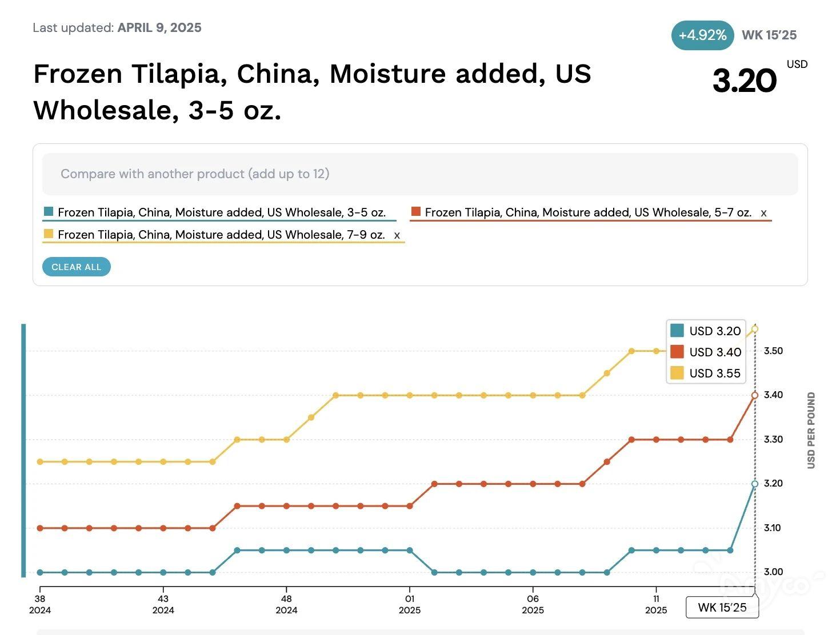Click the week 38 2024 axis label

40,604
